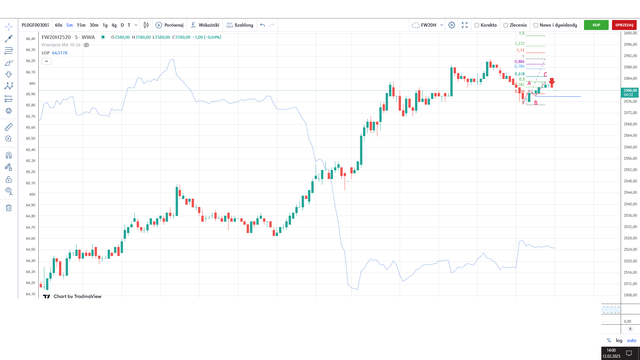Undo the last chart action
The width and height of the screenshot is (640, 360).
(262, 25)
